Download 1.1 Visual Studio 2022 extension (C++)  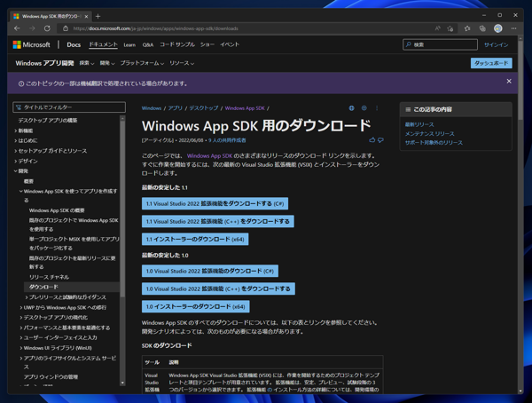tap(218, 221)
